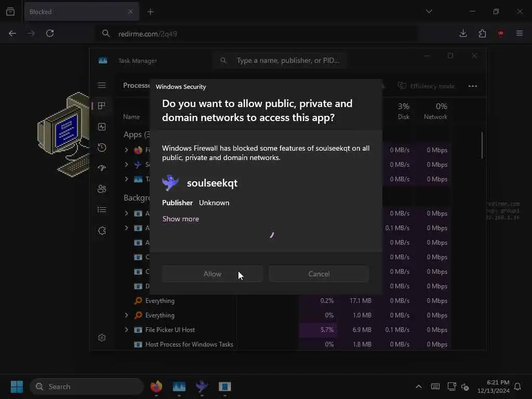Expand the soulseek app row in Task Manager
Screen dimensions: 532x399
point(127,164)
